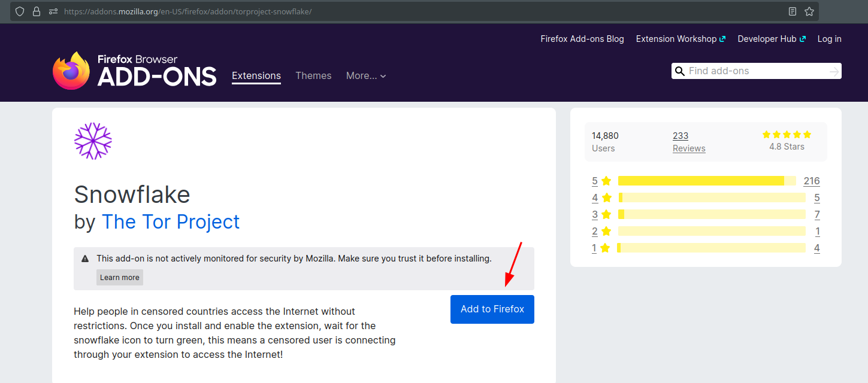Click the 4.8 Stars label
The image size is (868, 383).
787,147
